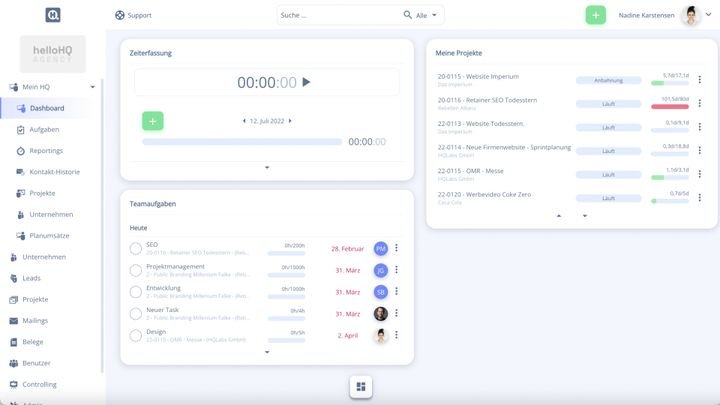Open the options menu for Design task

[x=396, y=335]
